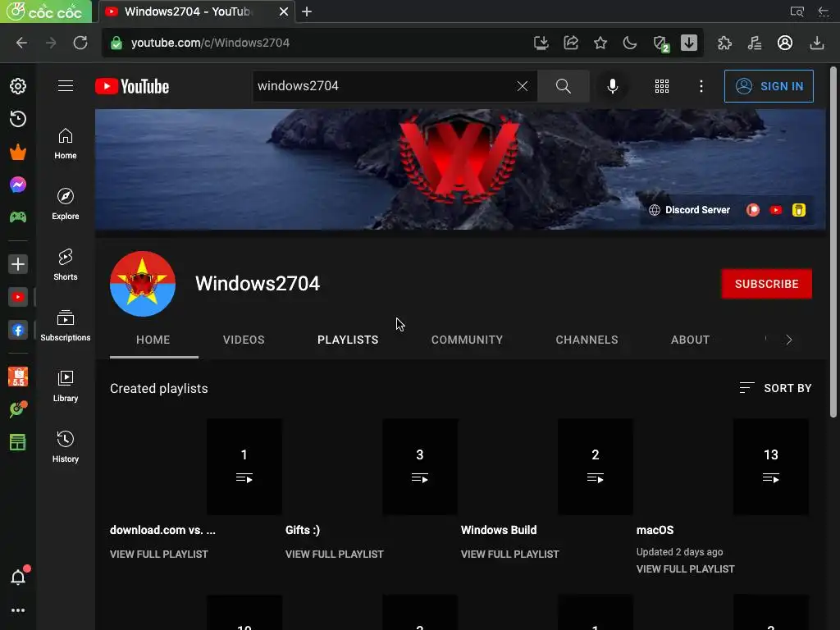This screenshot has width=840, height=630.
Task: Open Facebook shortcut in browser sidebar
Action: click(x=18, y=330)
